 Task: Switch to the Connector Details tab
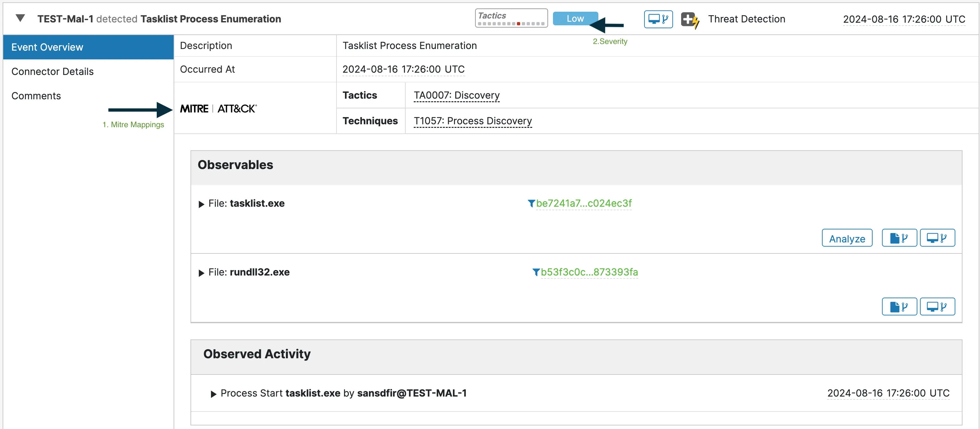(53, 71)
